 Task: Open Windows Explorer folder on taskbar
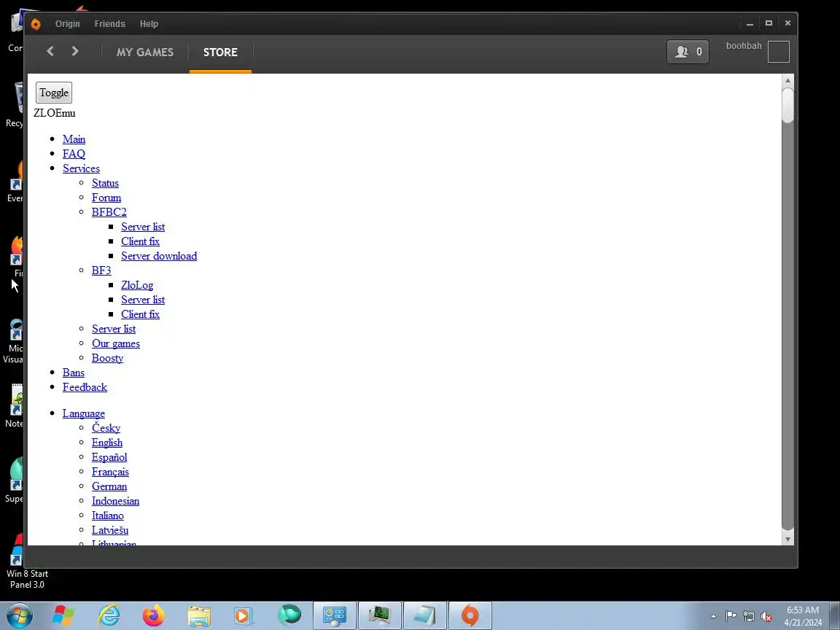[199, 615]
